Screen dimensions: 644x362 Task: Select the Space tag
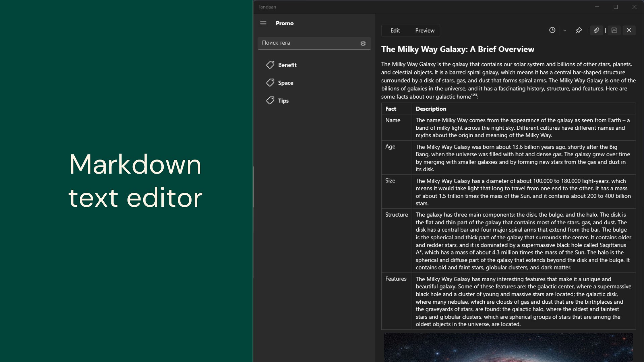pyautogui.click(x=285, y=83)
